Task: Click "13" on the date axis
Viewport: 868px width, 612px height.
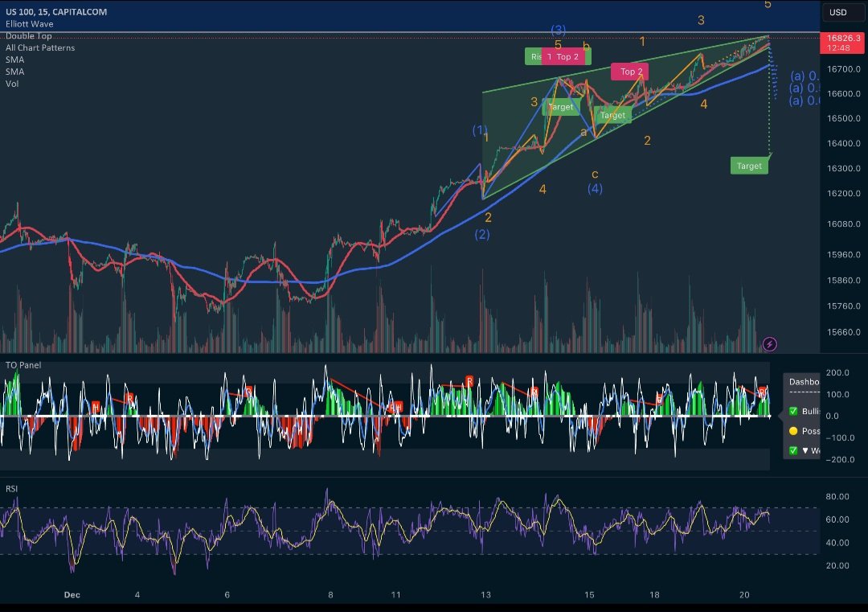Action: 485,595
